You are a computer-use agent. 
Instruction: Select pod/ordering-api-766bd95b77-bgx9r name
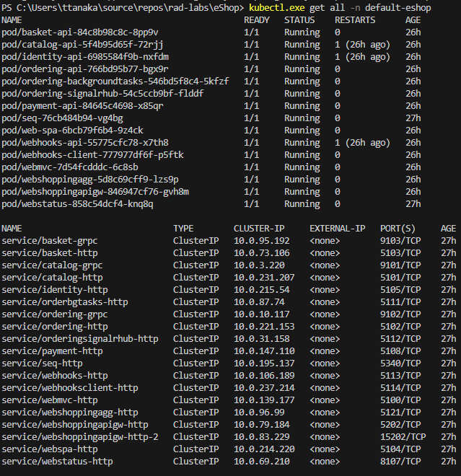85,69
